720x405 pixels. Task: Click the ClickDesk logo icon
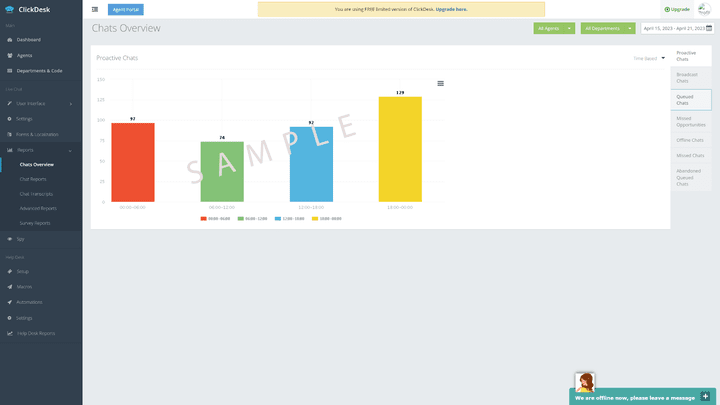pos(9,9)
